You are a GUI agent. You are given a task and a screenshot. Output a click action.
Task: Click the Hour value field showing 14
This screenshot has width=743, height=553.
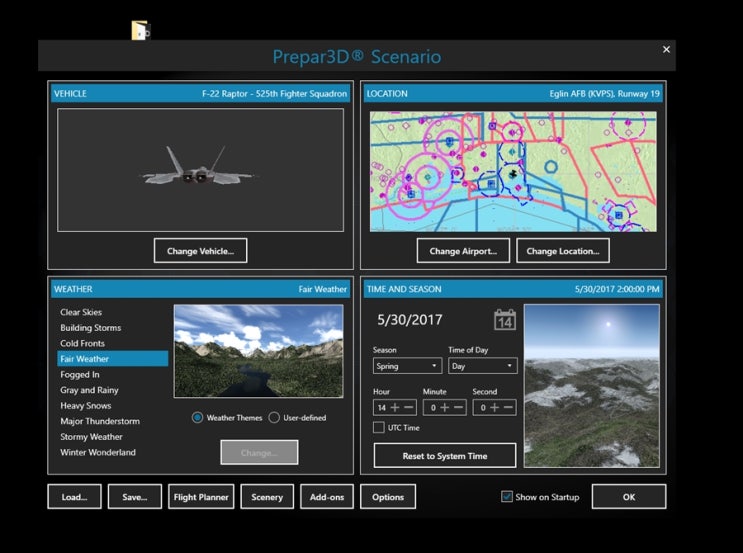381,408
